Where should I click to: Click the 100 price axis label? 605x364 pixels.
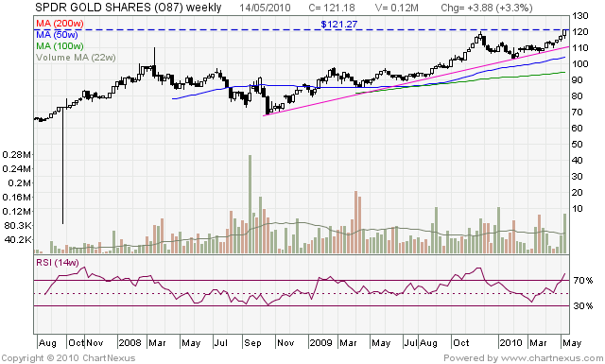pyautogui.click(x=580, y=63)
